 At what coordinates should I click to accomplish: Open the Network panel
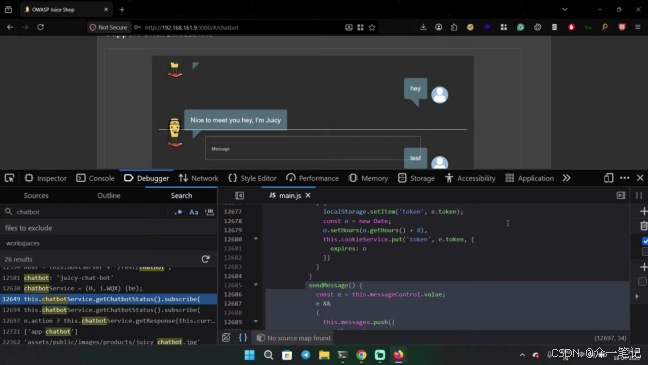tap(198, 178)
